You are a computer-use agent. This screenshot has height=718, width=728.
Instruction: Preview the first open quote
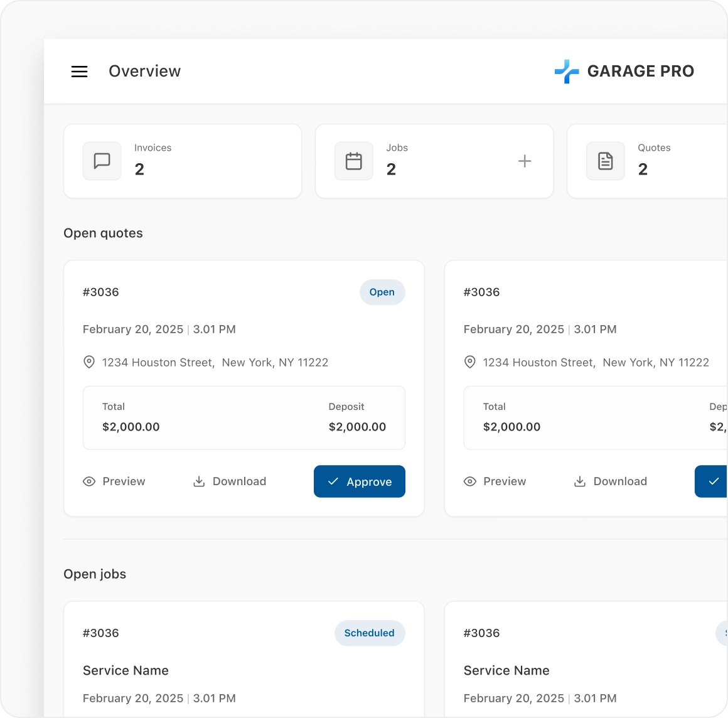(x=114, y=481)
